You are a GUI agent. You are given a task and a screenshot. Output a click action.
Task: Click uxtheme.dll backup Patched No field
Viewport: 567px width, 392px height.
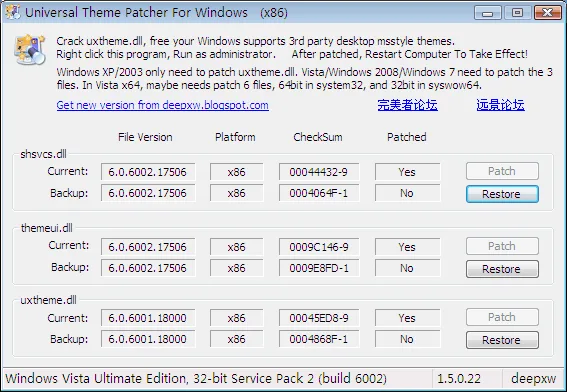[408, 339]
